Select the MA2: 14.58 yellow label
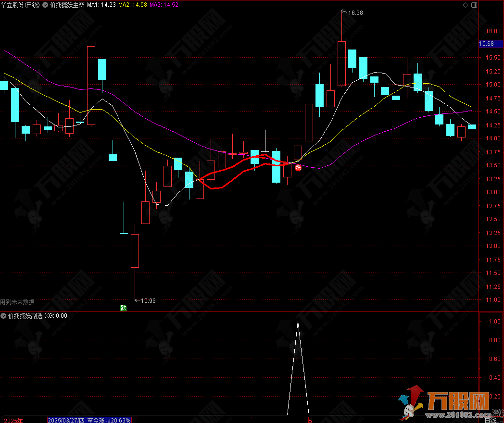Image resolution: width=504 pixels, height=423 pixels. 132,5
